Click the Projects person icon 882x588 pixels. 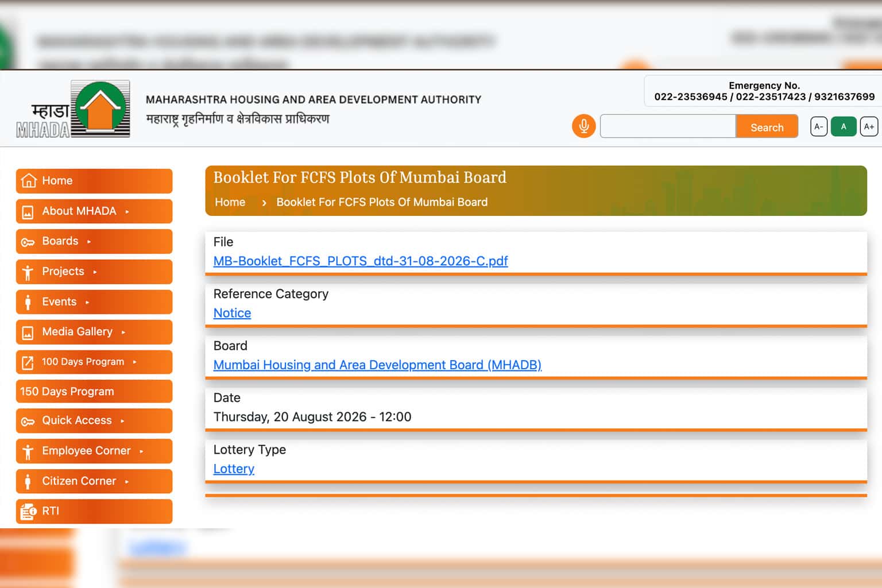[28, 272]
